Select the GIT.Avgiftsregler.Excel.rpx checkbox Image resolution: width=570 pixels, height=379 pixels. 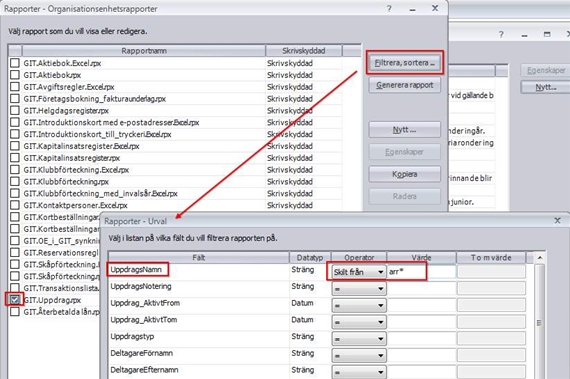(15, 86)
